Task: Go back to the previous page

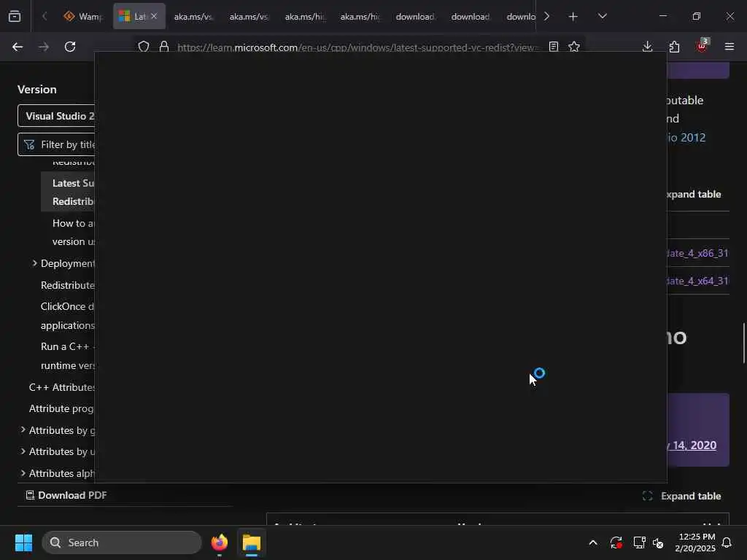Action: pos(18,47)
